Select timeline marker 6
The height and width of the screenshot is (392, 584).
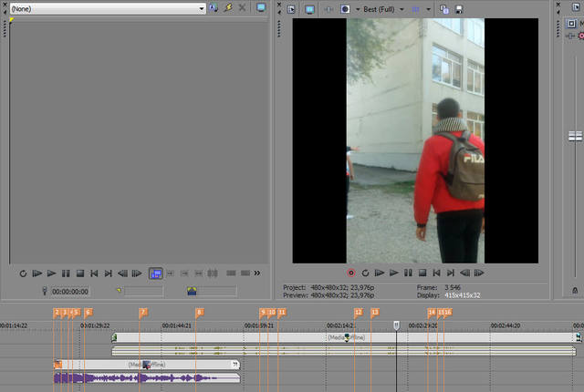(x=88, y=313)
